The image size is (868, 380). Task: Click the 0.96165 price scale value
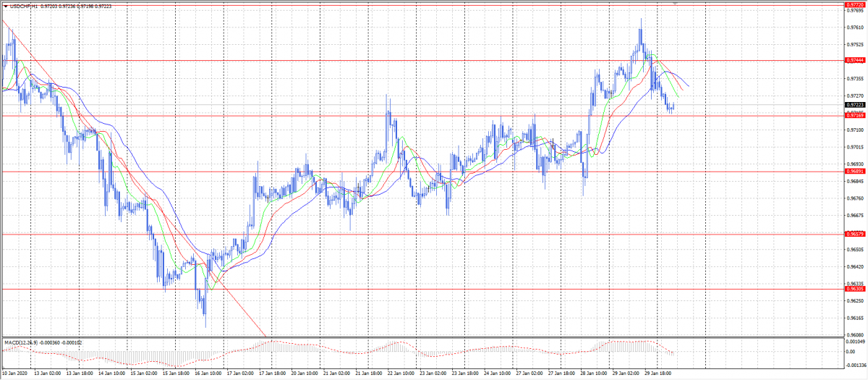click(854, 318)
